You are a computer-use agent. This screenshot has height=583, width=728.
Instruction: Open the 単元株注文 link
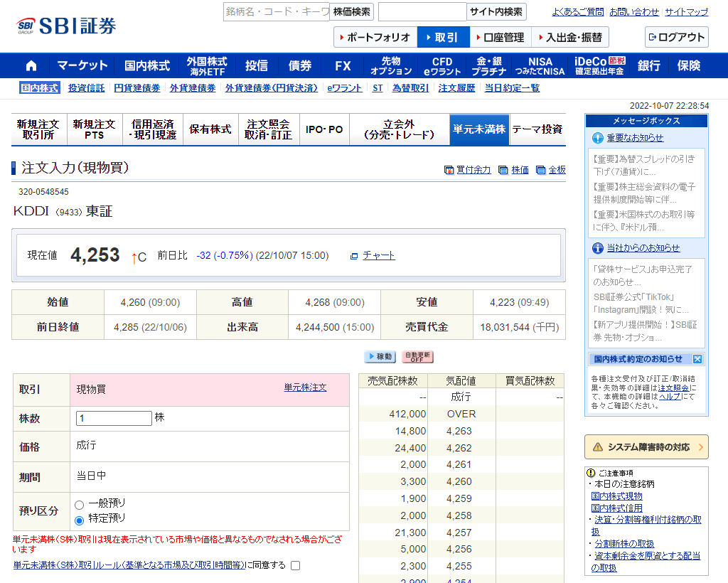coord(304,386)
